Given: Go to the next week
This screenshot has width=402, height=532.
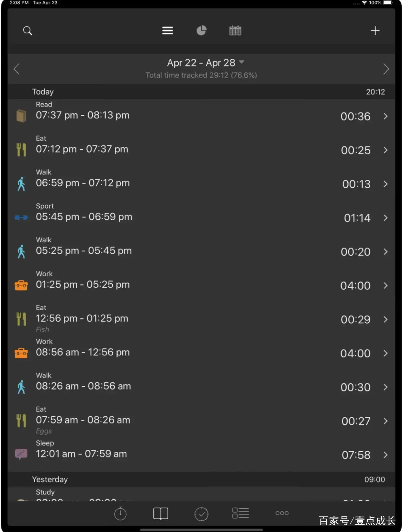Looking at the screenshot, I should 385,69.
